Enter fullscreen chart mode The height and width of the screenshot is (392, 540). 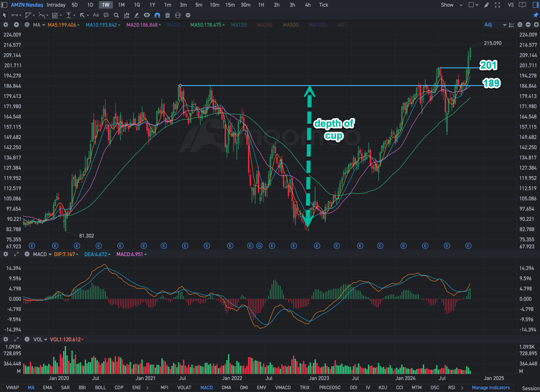[497, 5]
